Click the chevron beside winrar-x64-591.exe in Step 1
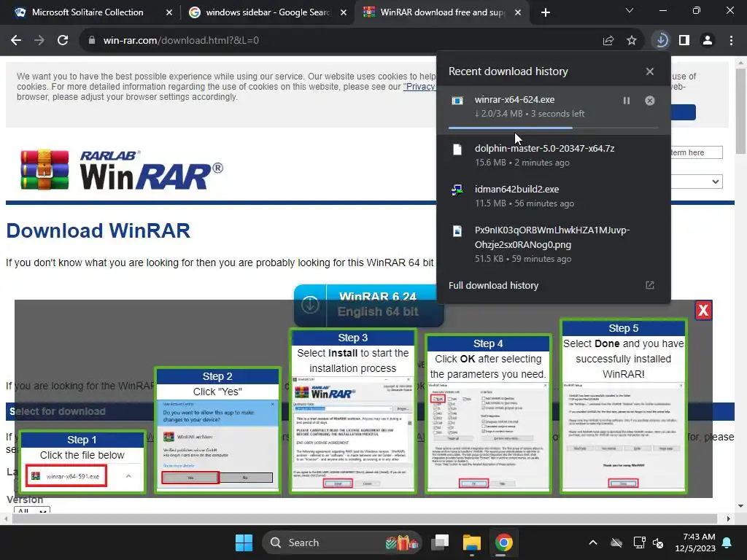747x560 pixels. [128, 476]
